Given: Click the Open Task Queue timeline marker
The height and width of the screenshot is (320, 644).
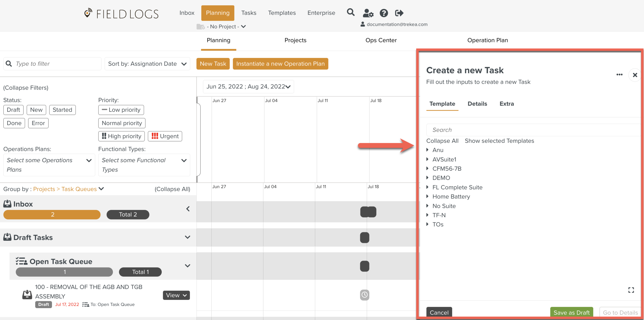Looking at the screenshot, I should click(365, 266).
